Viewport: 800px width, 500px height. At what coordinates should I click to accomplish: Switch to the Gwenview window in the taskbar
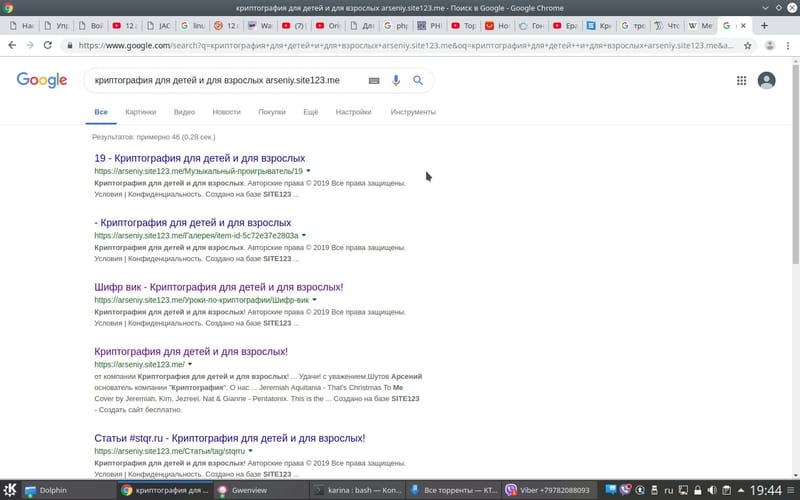[x=261, y=490]
